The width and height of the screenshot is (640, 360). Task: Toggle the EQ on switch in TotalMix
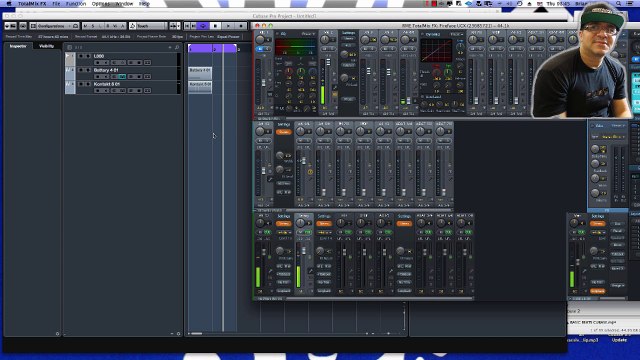278,34
